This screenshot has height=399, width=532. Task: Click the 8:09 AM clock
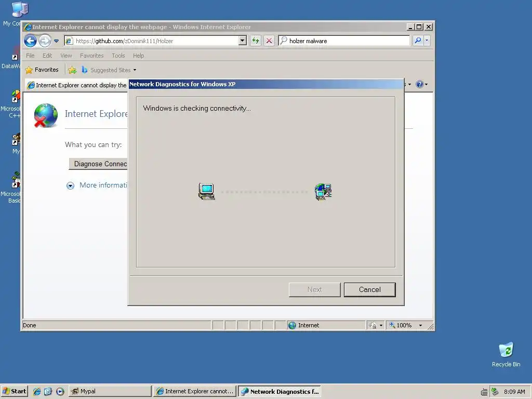514,392
